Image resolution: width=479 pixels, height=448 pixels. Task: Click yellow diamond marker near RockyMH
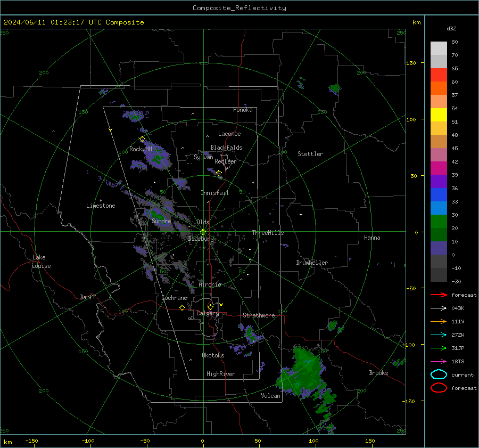[142, 139]
